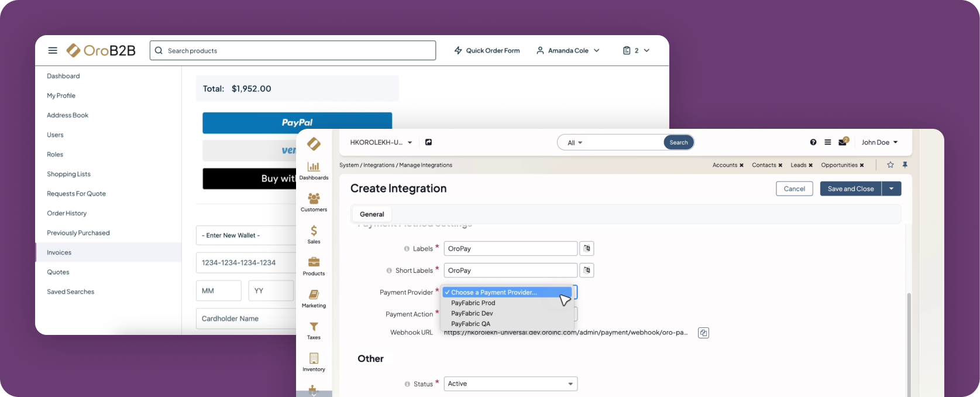This screenshot has height=397, width=980.
Task: Click the YY expiry year field
Action: click(x=271, y=290)
